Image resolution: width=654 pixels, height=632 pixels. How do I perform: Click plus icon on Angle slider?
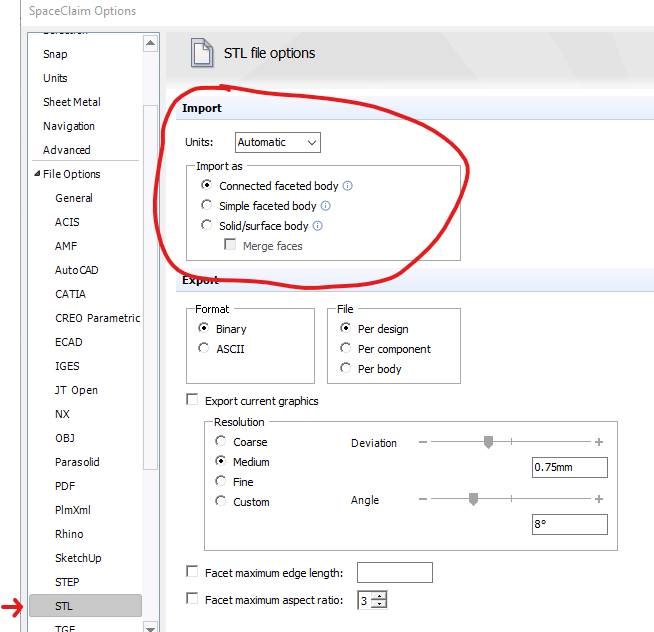coord(599,499)
